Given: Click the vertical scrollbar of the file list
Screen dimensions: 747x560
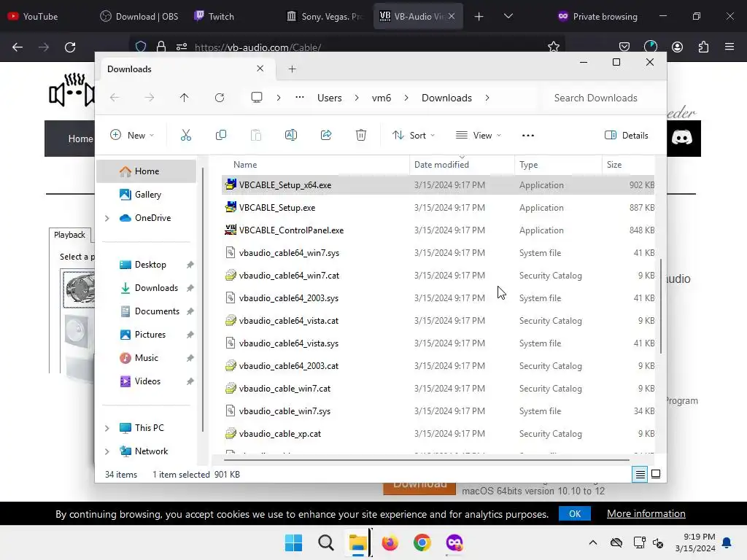Looking at the screenshot, I should click(661, 306).
